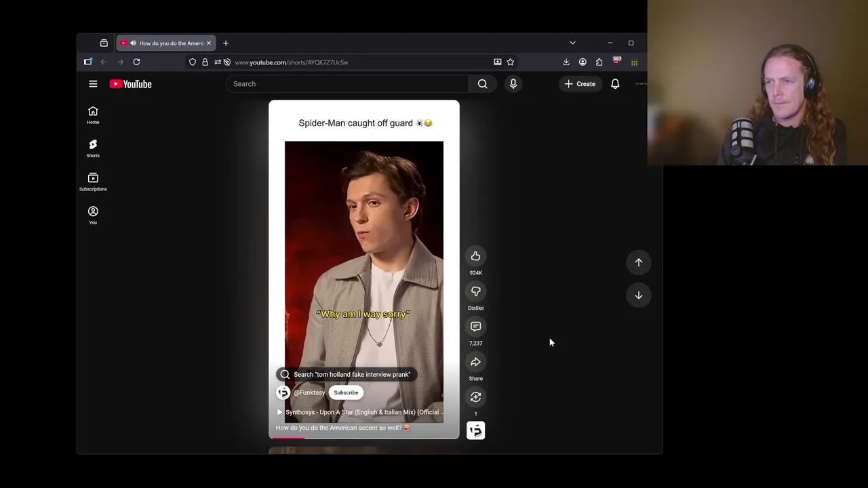
Task: Share this short
Action: click(475, 362)
